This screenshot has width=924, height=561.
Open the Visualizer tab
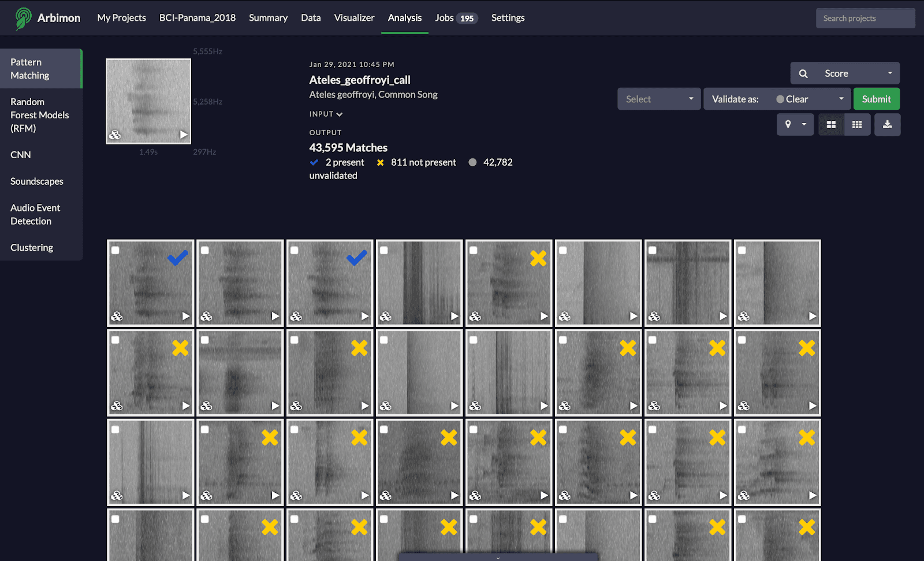(x=354, y=18)
